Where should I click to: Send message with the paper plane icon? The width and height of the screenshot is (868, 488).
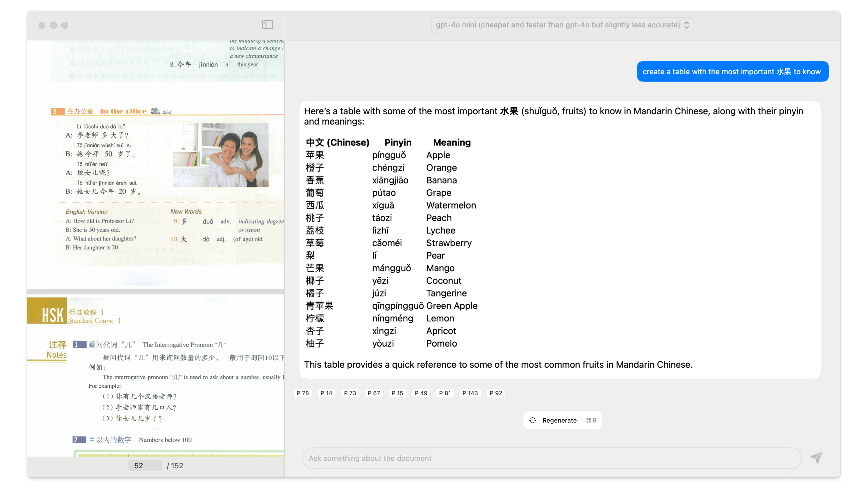pos(816,458)
